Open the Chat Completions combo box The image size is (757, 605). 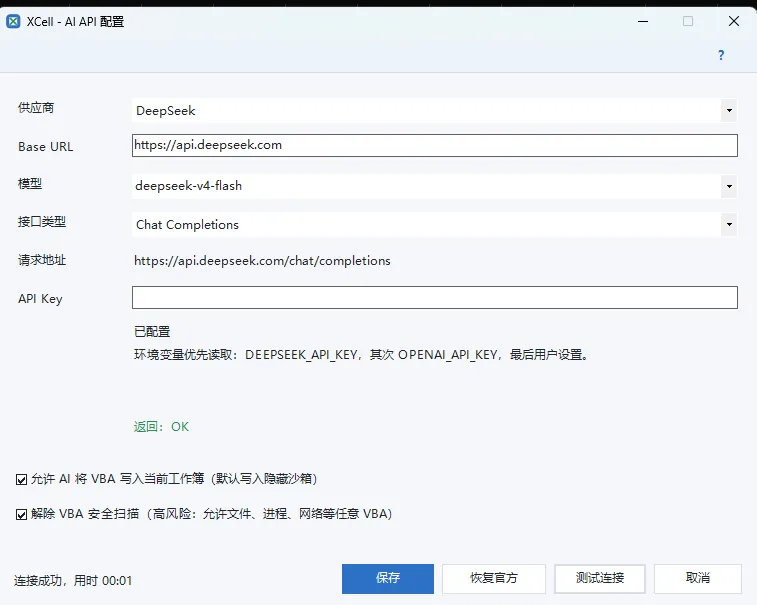pyautogui.click(x=435, y=225)
